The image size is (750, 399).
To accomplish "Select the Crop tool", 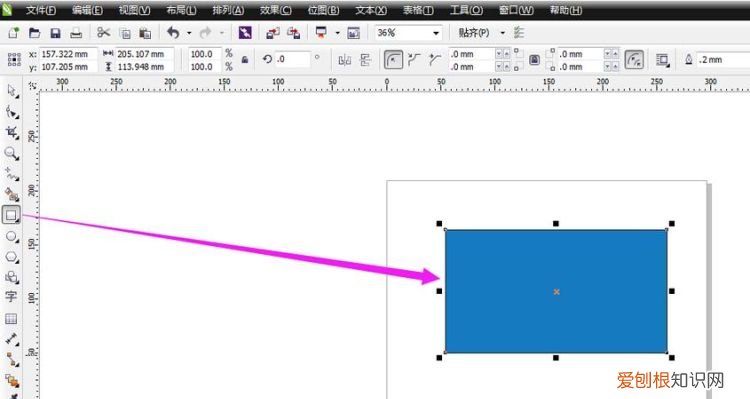I will [11, 133].
